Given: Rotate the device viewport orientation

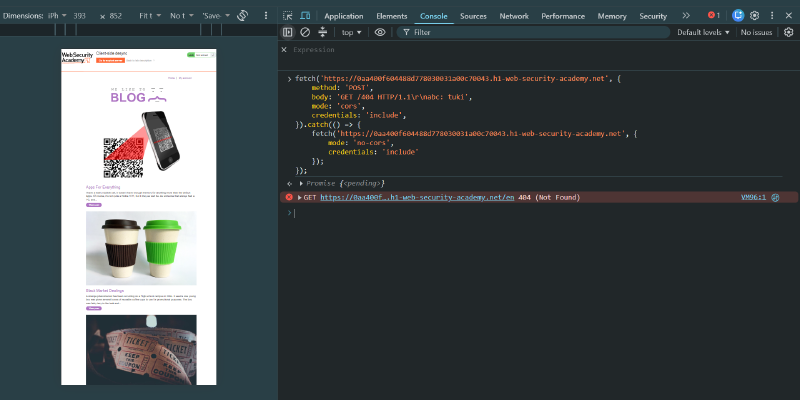Looking at the screenshot, I should click(243, 16).
